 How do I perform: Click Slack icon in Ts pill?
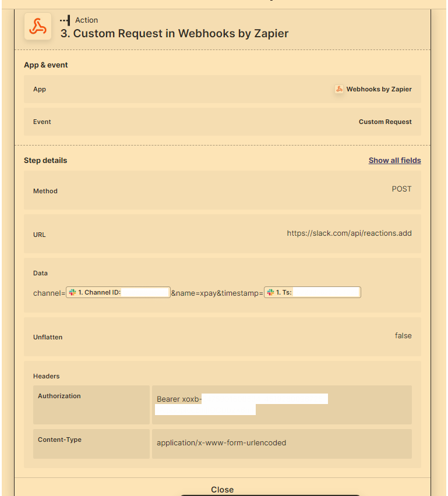pos(270,292)
